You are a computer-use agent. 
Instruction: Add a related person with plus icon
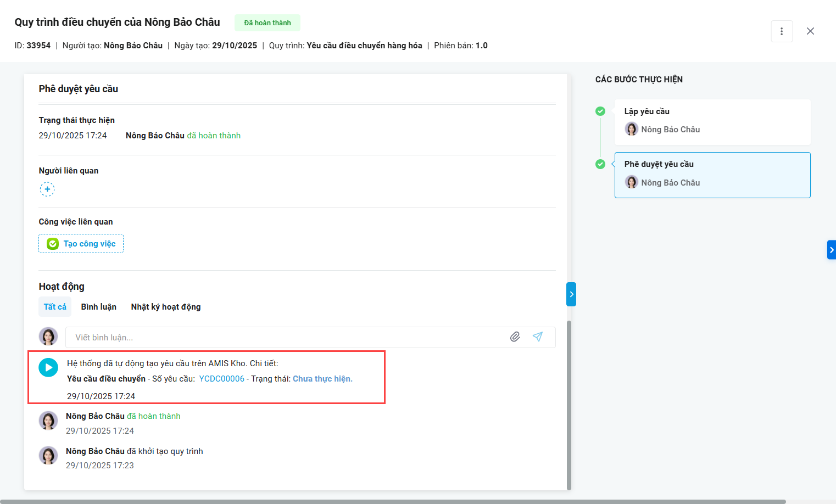coord(47,189)
